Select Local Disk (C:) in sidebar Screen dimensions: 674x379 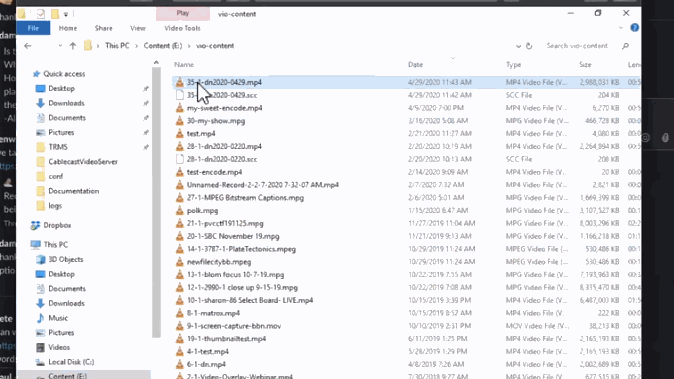pos(71,362)
